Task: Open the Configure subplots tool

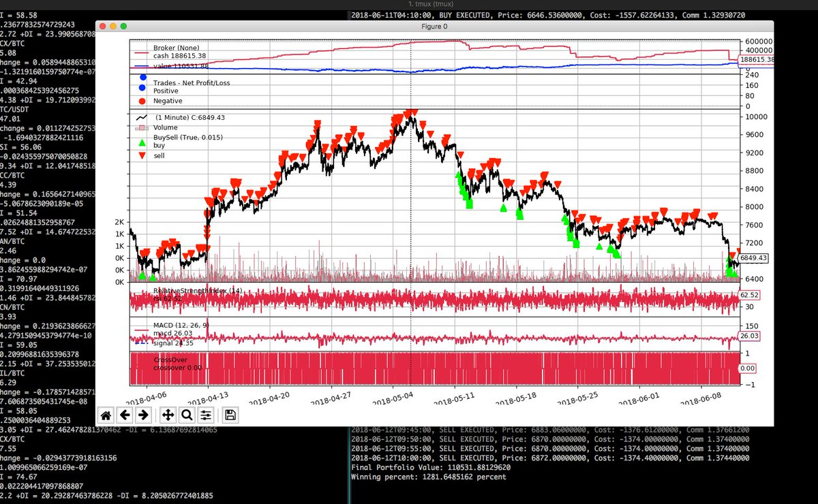Action: tap(206, 414)
